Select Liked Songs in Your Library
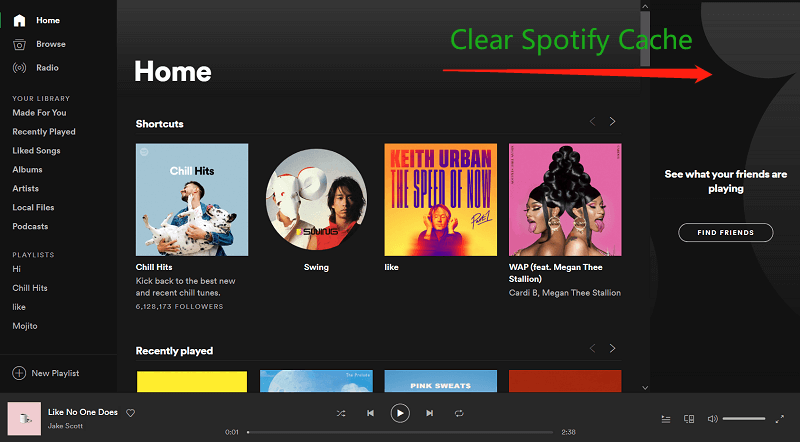800x442 pixels. click(36, 151)
